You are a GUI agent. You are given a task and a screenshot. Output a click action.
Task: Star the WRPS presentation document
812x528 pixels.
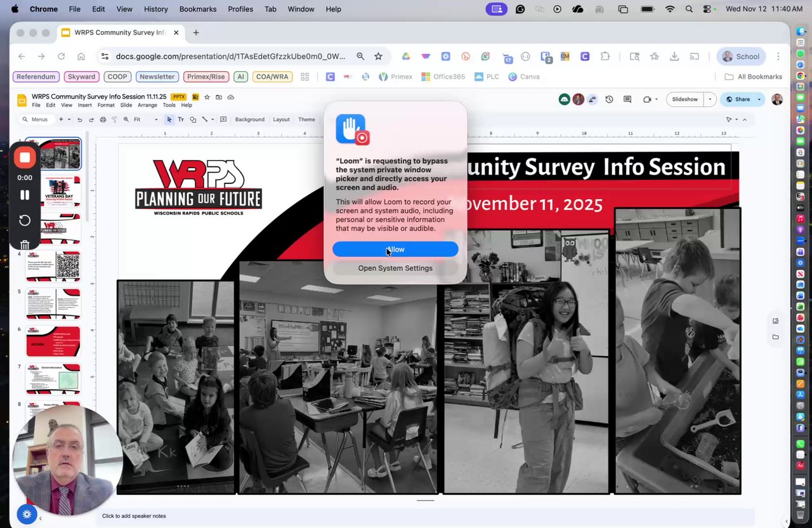(207, 97)
